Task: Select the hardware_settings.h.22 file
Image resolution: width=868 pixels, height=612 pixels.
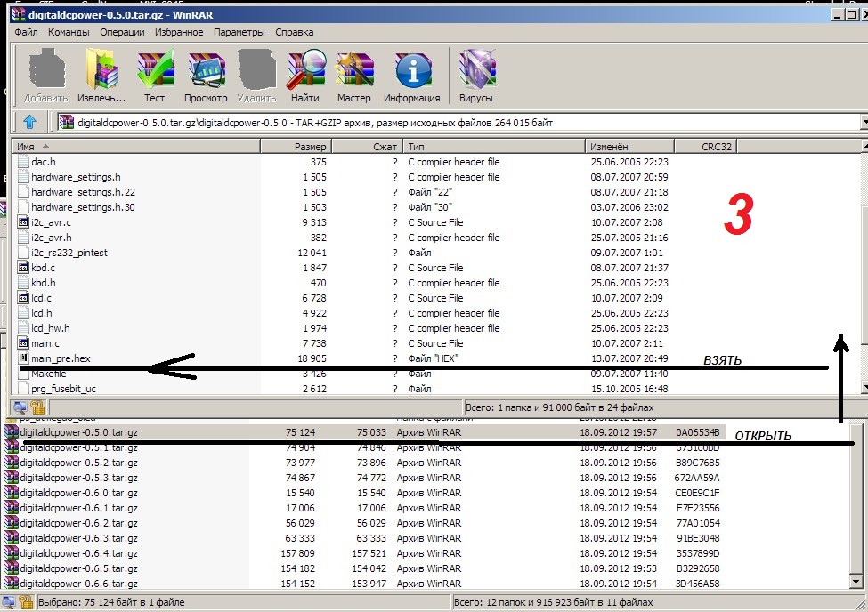Action: click(x=83, y=192)
